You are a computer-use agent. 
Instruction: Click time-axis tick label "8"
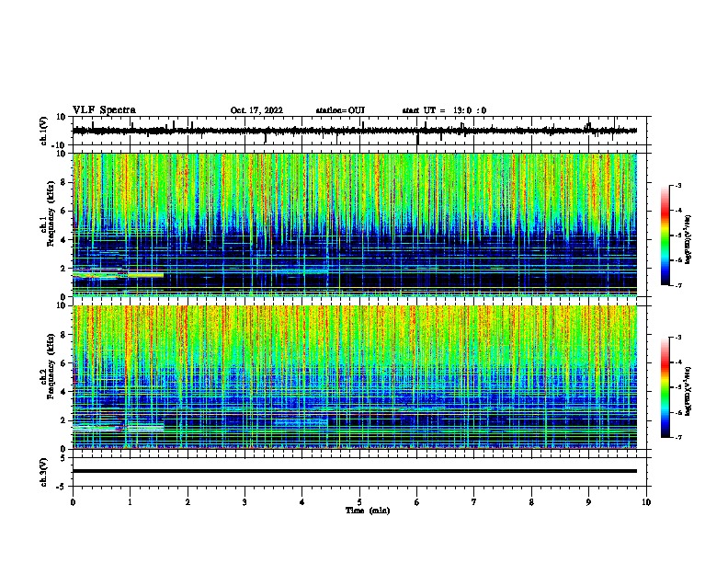click(531, 502)
